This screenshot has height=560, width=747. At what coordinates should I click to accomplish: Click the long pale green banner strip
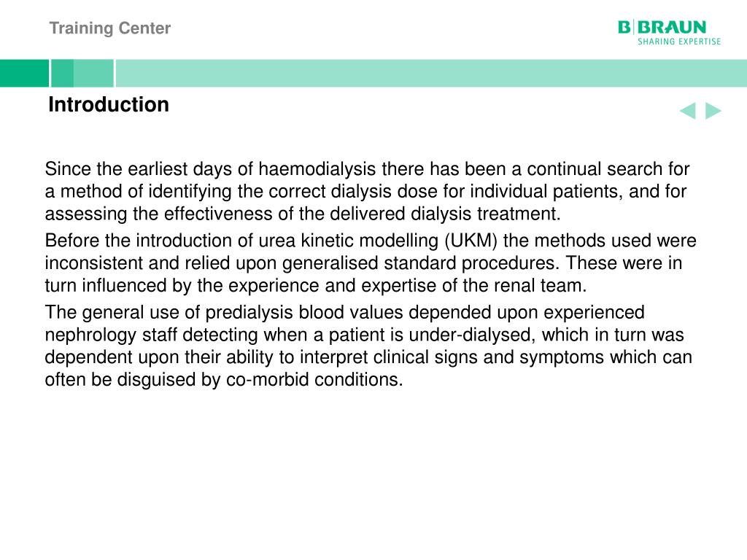click(x=432, y=74)
